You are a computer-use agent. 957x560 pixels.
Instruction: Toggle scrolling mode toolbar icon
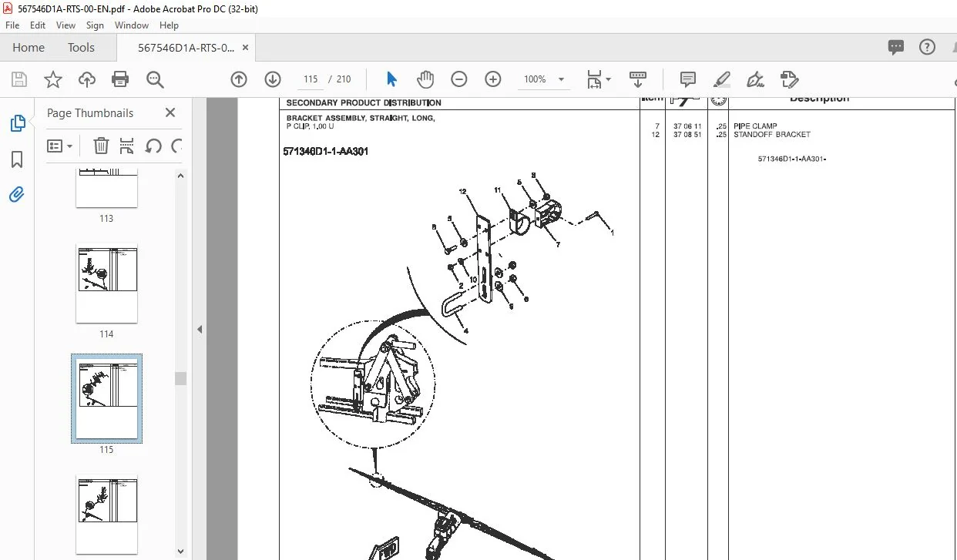tap(638, 79)
